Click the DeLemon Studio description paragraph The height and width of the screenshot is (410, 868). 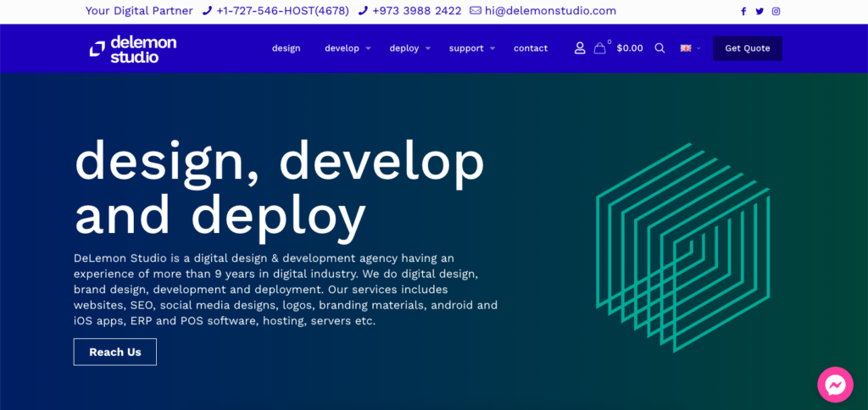pyautogui.click(x=286, y=290)
